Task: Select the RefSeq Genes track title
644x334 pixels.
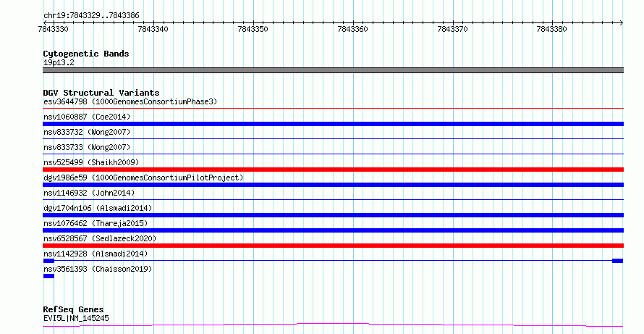Action: [x=74, y=309]
